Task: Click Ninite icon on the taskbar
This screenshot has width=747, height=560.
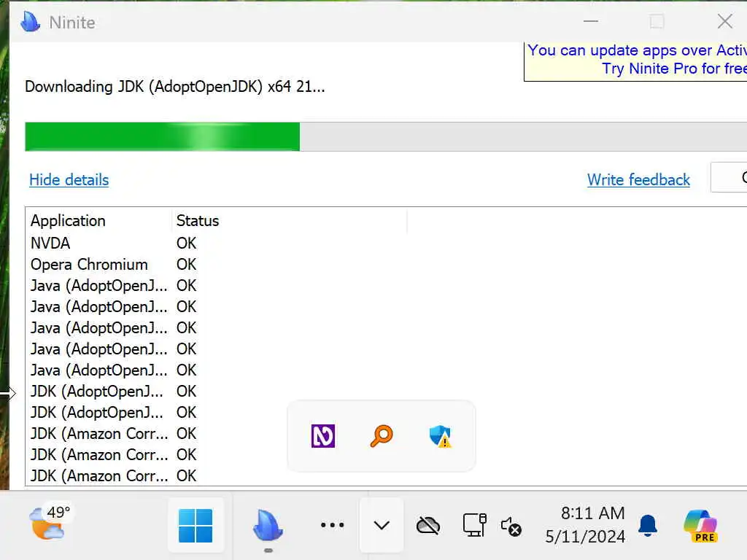Action: 268,525
